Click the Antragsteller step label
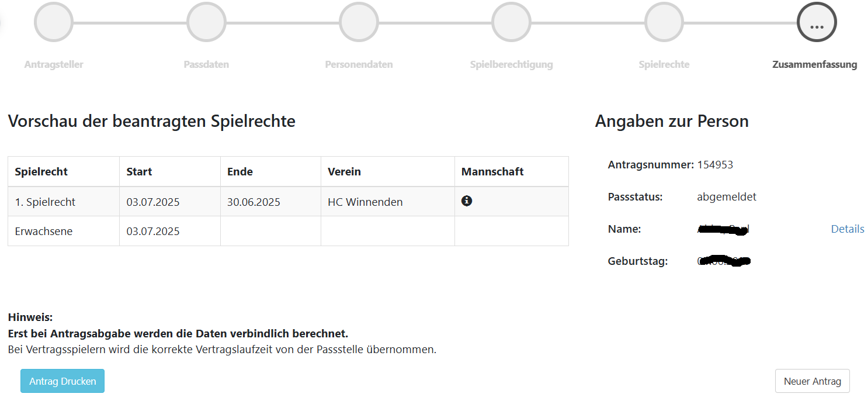 tap(54, 64)
